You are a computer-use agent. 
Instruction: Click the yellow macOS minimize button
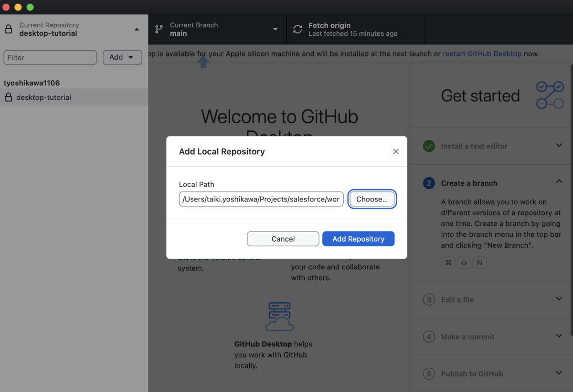click(x=18, y=7)
